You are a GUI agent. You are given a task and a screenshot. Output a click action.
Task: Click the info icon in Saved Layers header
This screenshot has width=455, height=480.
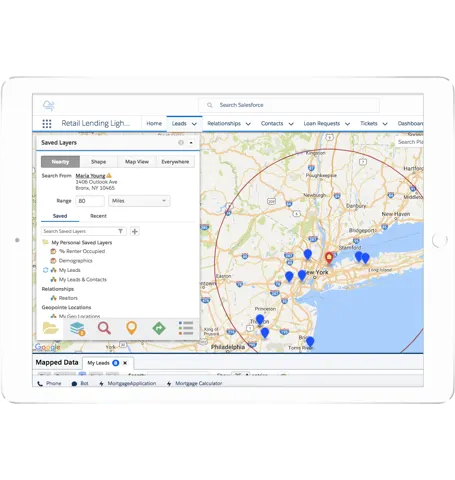tap(181, 143)
